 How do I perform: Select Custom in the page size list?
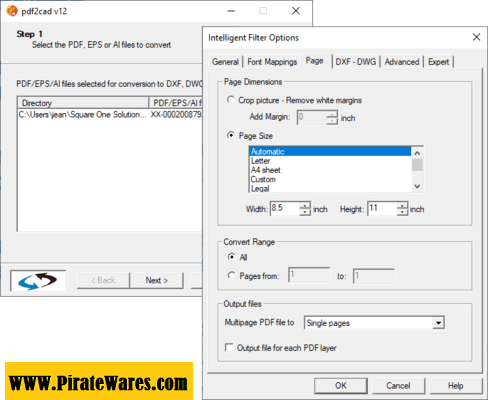click(x=330, y=180)
